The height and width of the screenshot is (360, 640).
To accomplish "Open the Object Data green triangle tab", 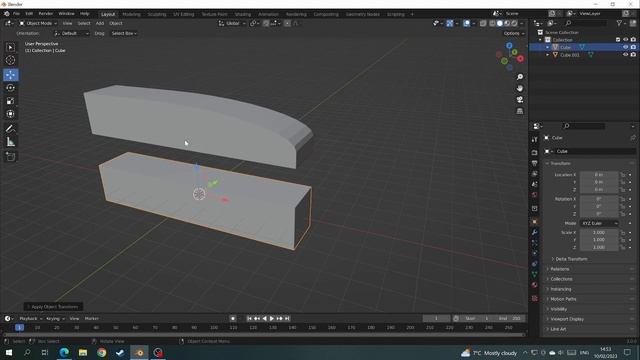I will coord(535,275).
